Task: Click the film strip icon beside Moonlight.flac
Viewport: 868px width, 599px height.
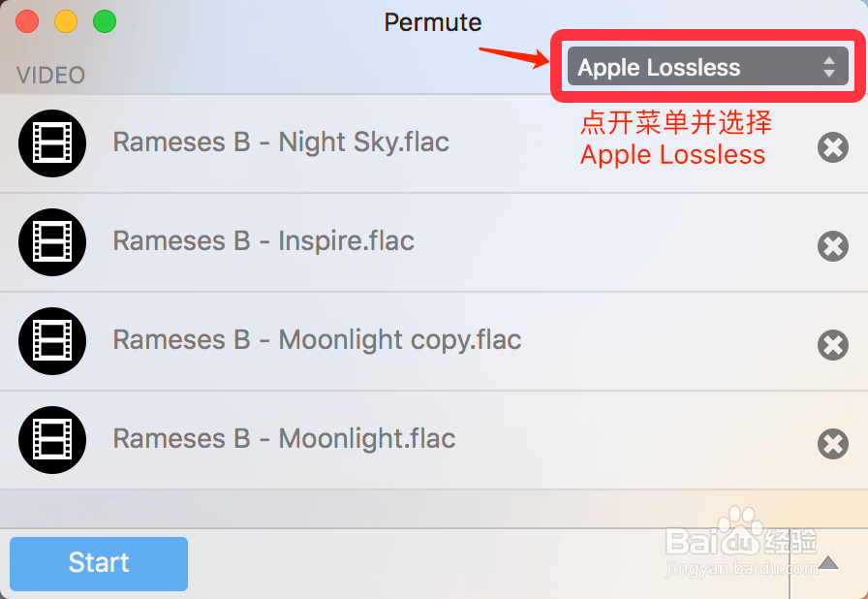Action: coord(52,440)
